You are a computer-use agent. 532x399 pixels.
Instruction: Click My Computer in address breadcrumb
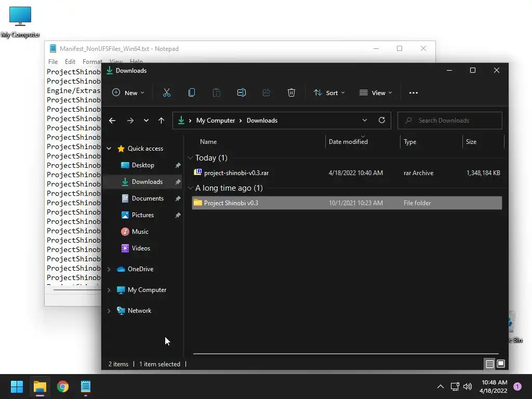tap(216, 121)
